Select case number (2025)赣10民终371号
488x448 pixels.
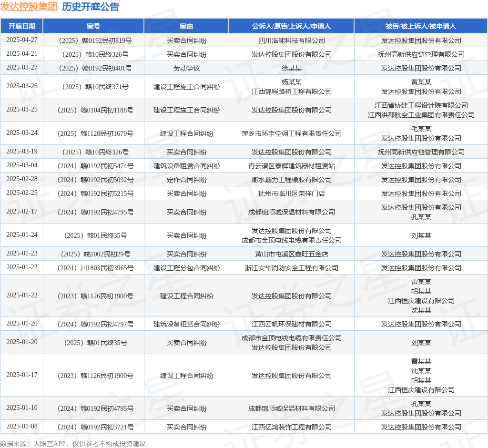click(x=95, y=87)
